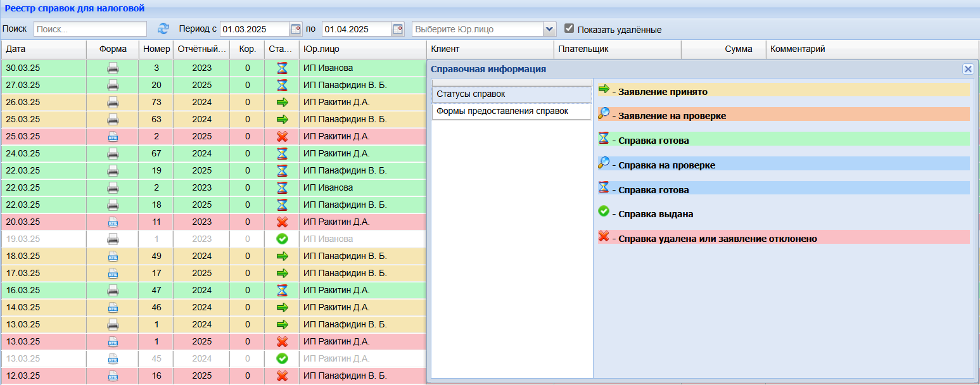The height and width of the screenshot is (385, 980).
Task: Sort by the Клиент column header
Action: (x=490, y=49)
